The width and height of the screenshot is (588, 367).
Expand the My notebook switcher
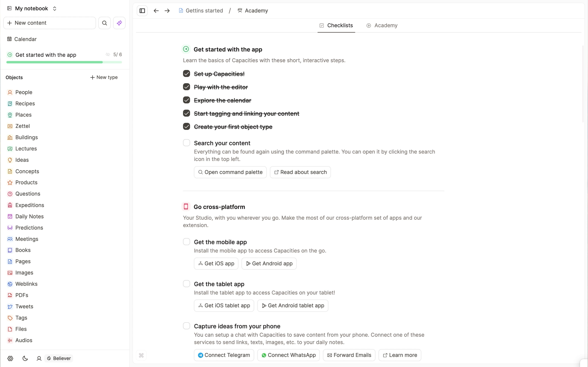click(55, 9)
